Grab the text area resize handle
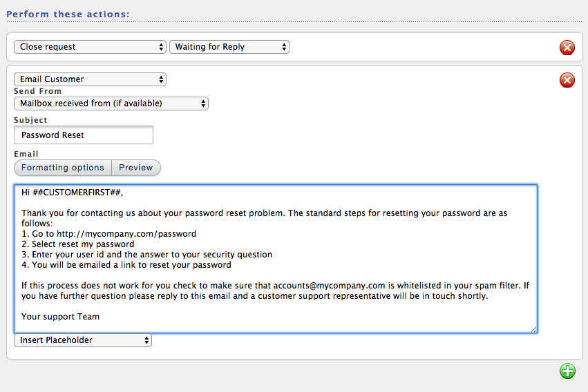Image resolution: width=588 pixels, height=392 pixels. pos(533,329)
